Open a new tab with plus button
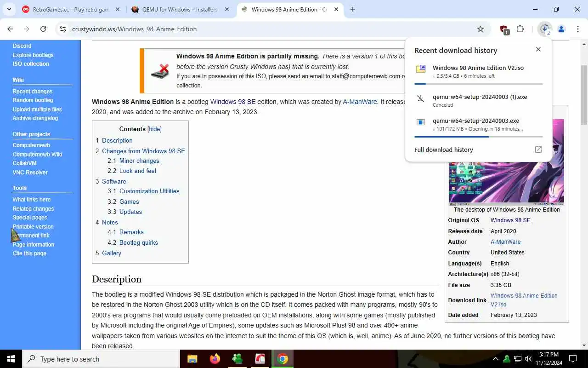The width and height of the screenshot is (588, 368). (353, 9)
